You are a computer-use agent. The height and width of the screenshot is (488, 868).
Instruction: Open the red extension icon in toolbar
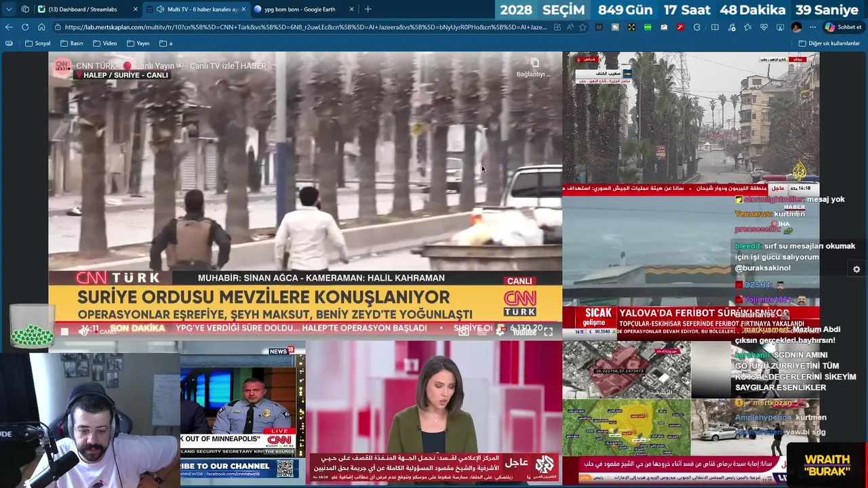(680, 27)
